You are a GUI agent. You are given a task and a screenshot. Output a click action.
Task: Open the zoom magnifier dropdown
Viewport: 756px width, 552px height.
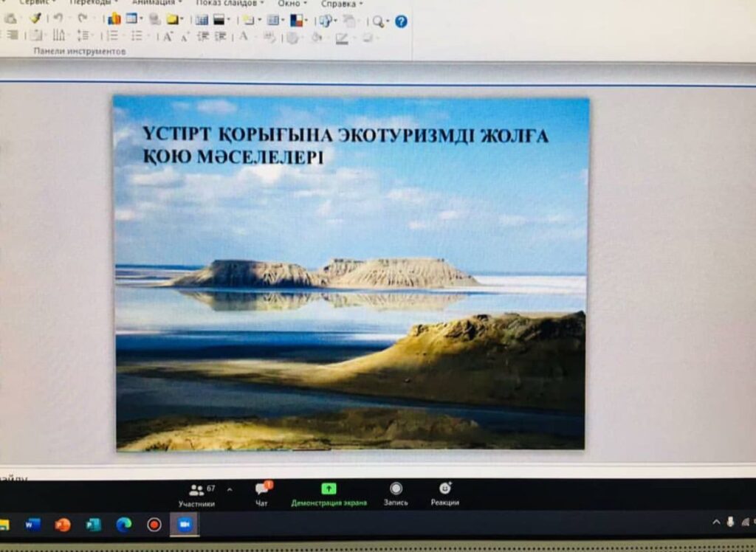click(379, 21)
